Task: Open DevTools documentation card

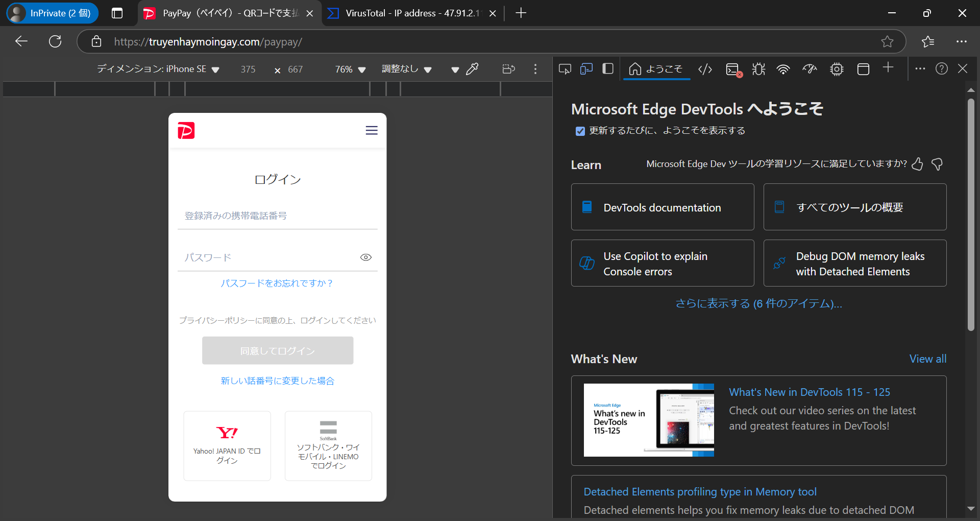Action: [663, 207]
